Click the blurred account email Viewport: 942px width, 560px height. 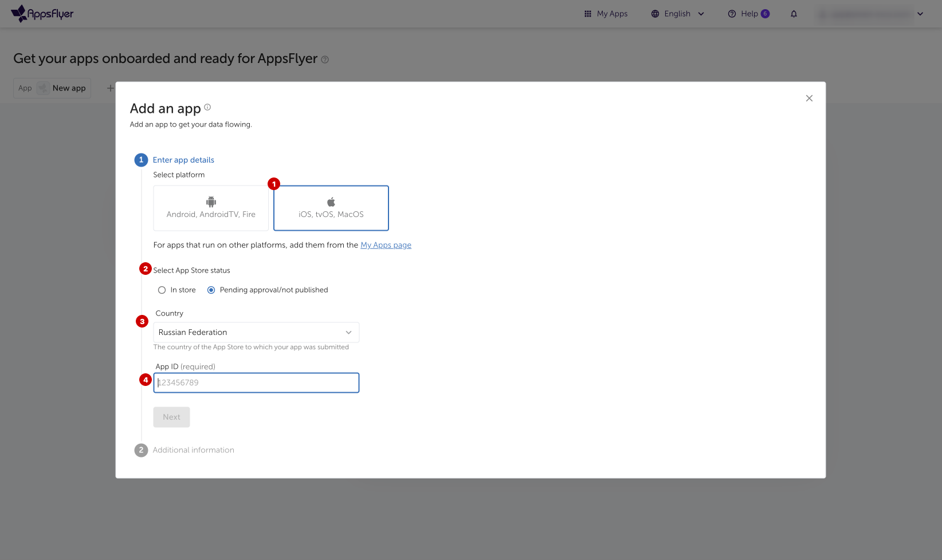[x=865, y=14]
